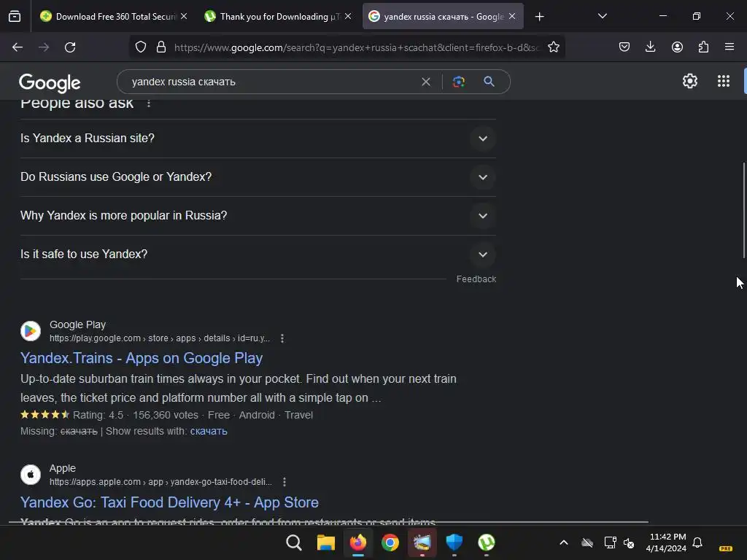Submit search with magnifier icon
Image resolution: width=747 pixels, height=560 pixels.
[x=489, y=82]
